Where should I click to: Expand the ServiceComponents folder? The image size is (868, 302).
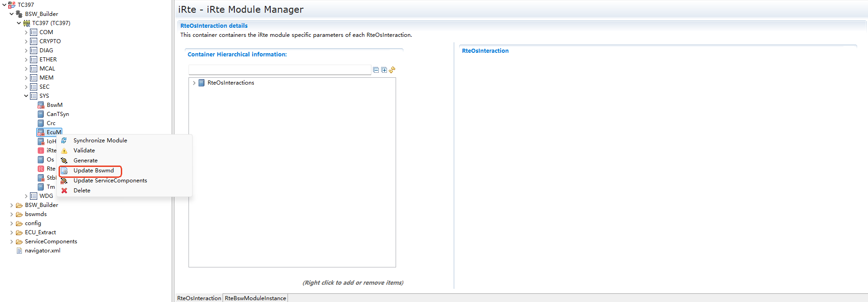(11, 242)
